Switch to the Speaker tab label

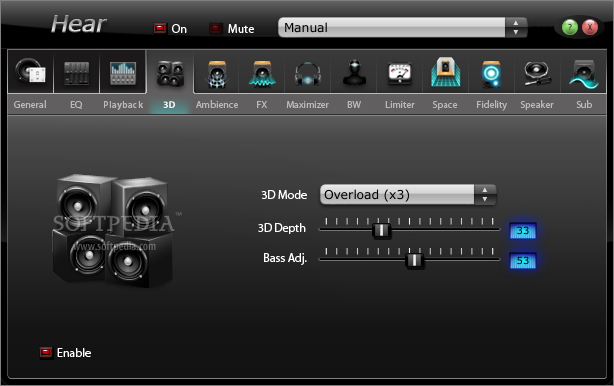[x=537, y=105]
